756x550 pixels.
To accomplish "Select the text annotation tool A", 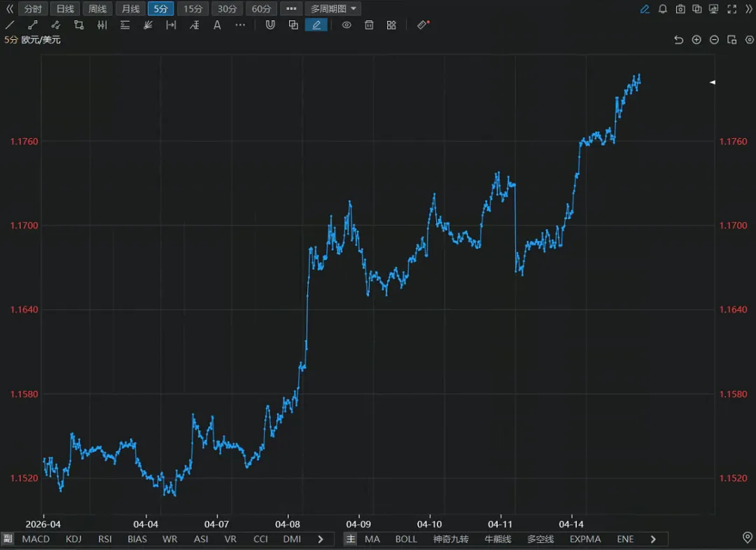I will (217, 25).
